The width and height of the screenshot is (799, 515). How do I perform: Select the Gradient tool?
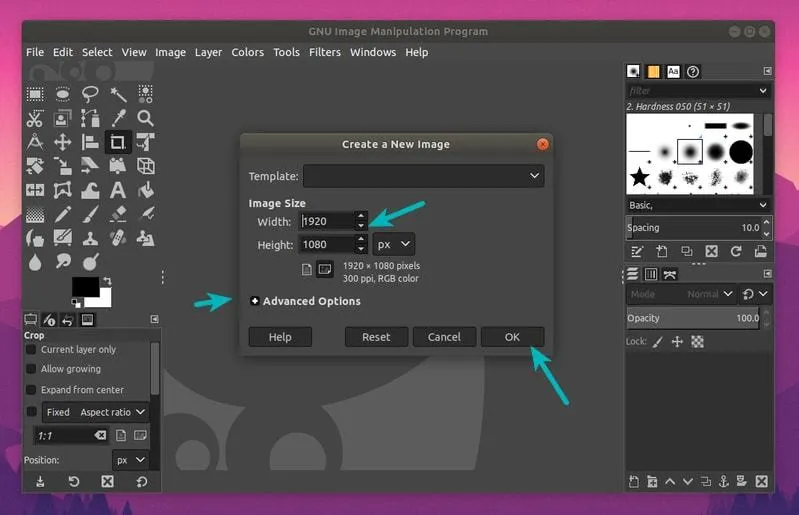[x=35, y=214]
